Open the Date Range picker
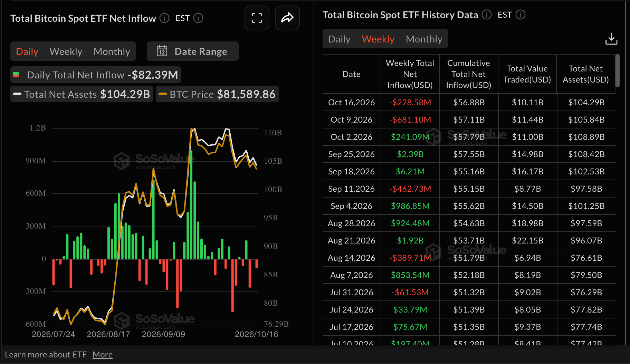The width and height of the screenshot is (630, 364). coord(192,51)
